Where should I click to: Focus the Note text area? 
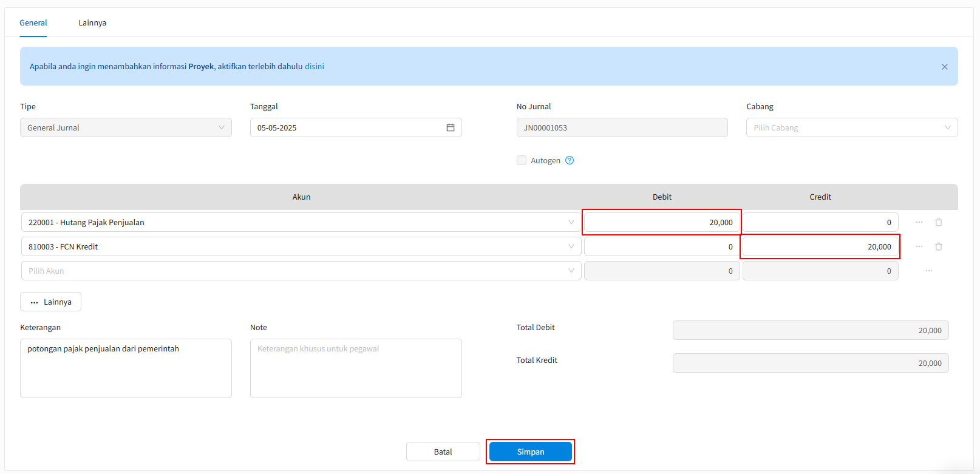(x=356, y=368)
